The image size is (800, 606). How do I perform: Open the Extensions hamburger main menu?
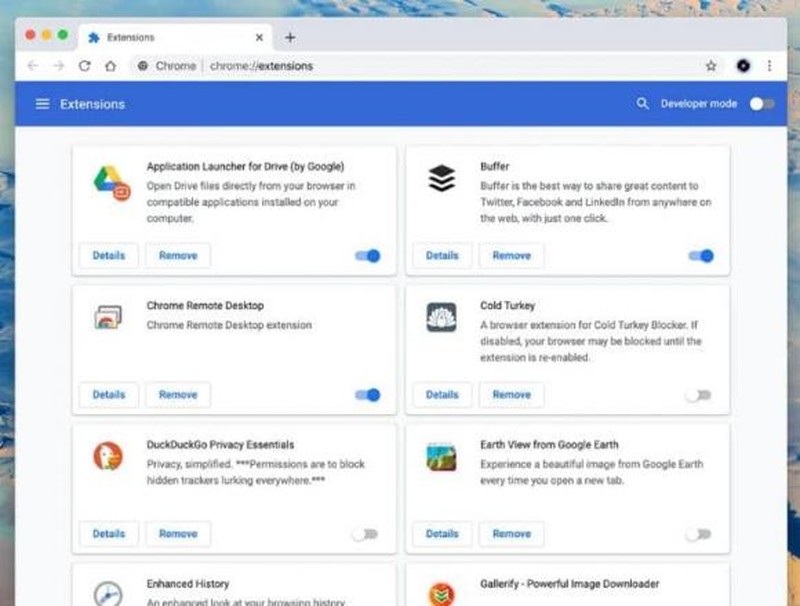point(42,104)
